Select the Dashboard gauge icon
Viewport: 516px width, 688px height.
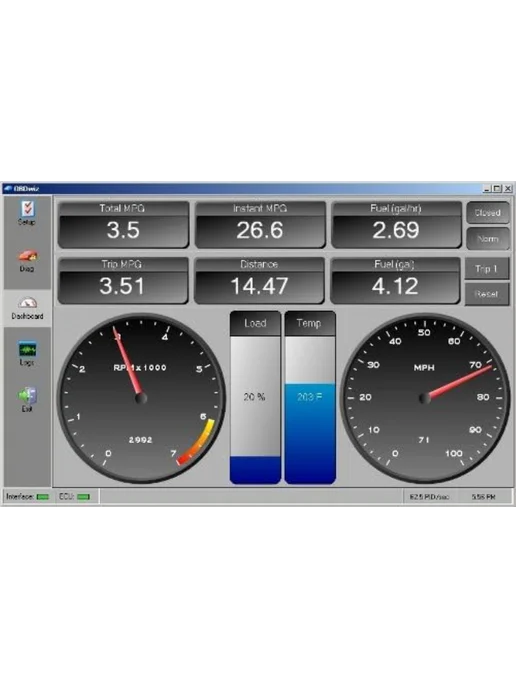click(x=27, y=303)
